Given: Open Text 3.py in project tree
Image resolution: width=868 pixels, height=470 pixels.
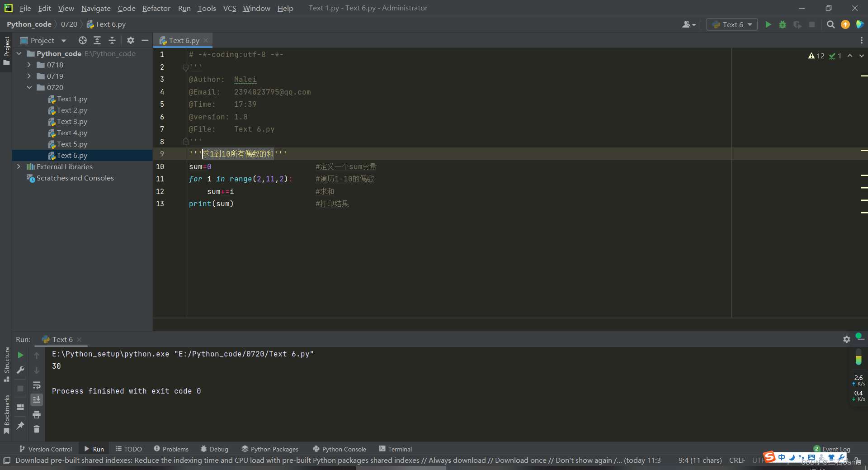Looking at the screenshot, I should tap(68, 121).
